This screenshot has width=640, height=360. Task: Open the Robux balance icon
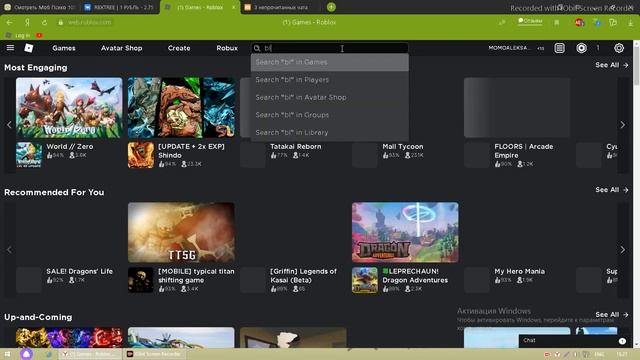click(x=581, y=48)
